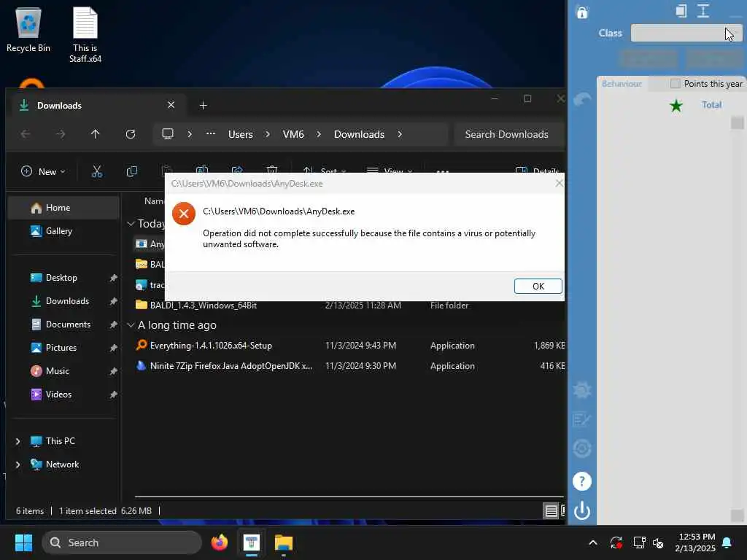
Task: Click the Total column header
Action: [711, 105]
